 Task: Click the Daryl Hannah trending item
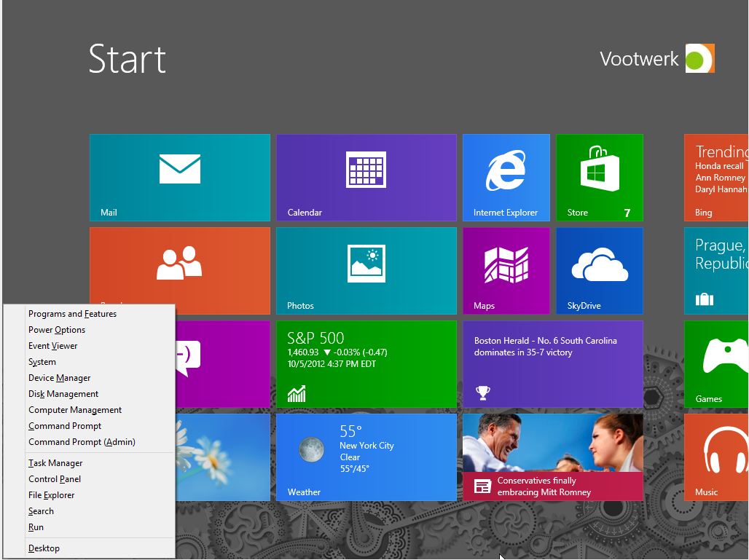pos(721,189)
